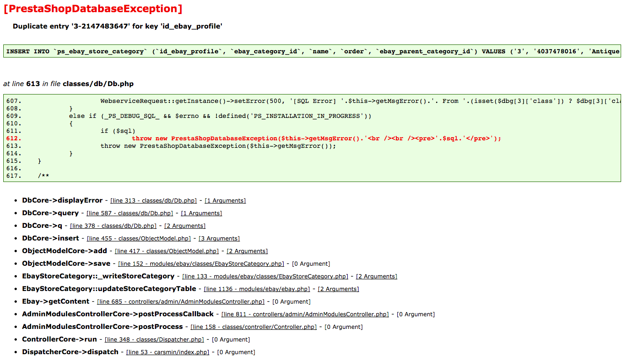Open line 158 classes/controller/Controller.php link
The width and height of the screenshot is (623, 364).
254,327
